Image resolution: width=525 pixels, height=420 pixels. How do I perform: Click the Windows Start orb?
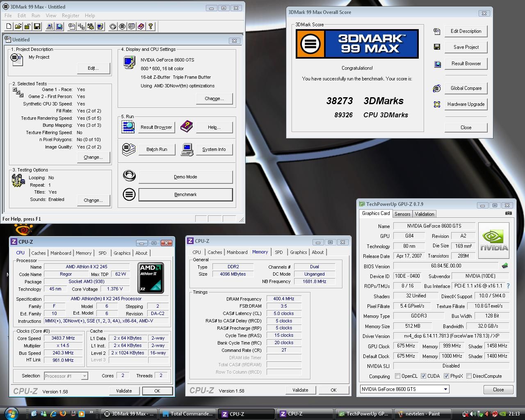pyautogui.click(x=11, y=413)
